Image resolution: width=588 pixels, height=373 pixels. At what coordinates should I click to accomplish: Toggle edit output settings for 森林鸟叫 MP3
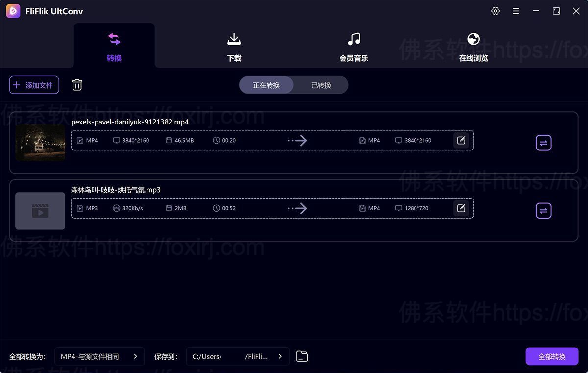coord(461,208)
